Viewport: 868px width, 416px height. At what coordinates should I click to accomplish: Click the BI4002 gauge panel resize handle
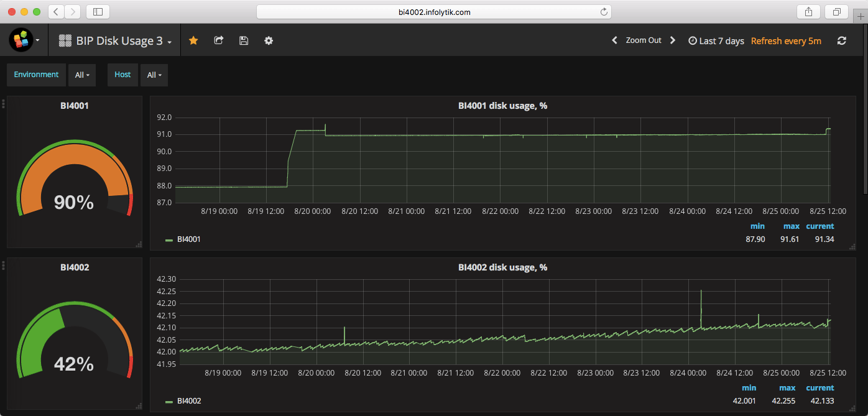(139, 406)
